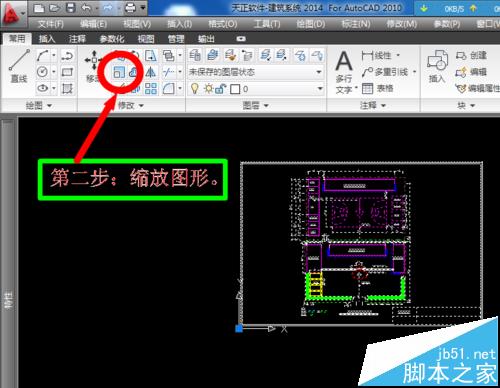Select the 直线 Line tool
Image resolution: width=500 pixels, height=388 pixels.
point(19,66)
